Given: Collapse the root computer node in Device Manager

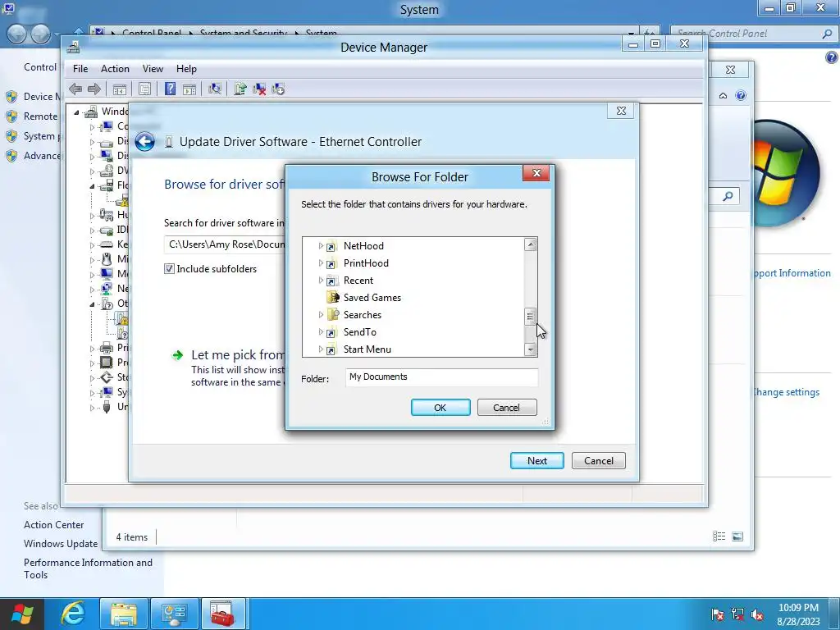Looking at the screenshot, I should [76, 112].
